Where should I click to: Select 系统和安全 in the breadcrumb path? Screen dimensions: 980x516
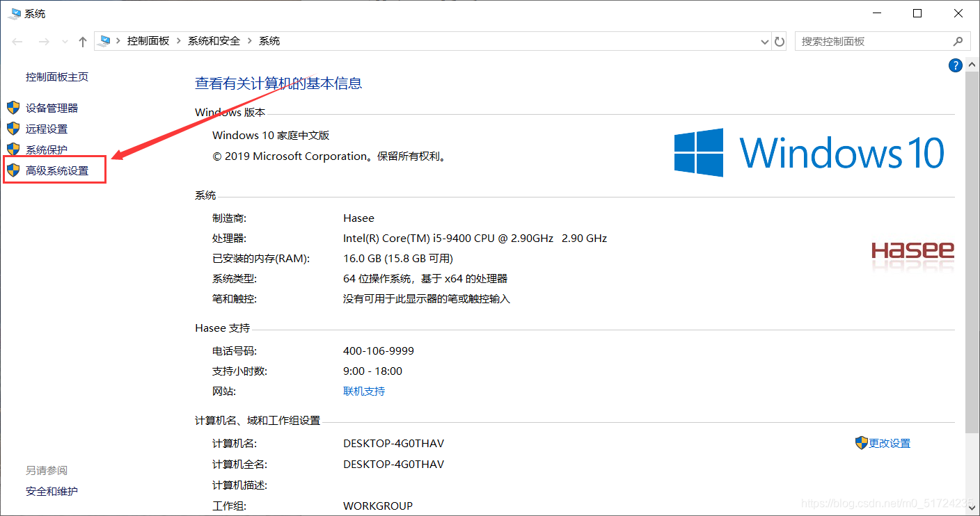point(214,41)
